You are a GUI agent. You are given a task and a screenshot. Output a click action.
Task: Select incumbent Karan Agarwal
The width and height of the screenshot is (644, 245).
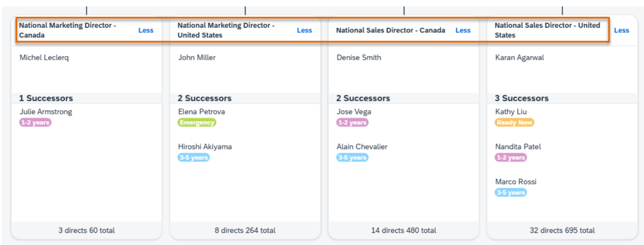point(519,57)
